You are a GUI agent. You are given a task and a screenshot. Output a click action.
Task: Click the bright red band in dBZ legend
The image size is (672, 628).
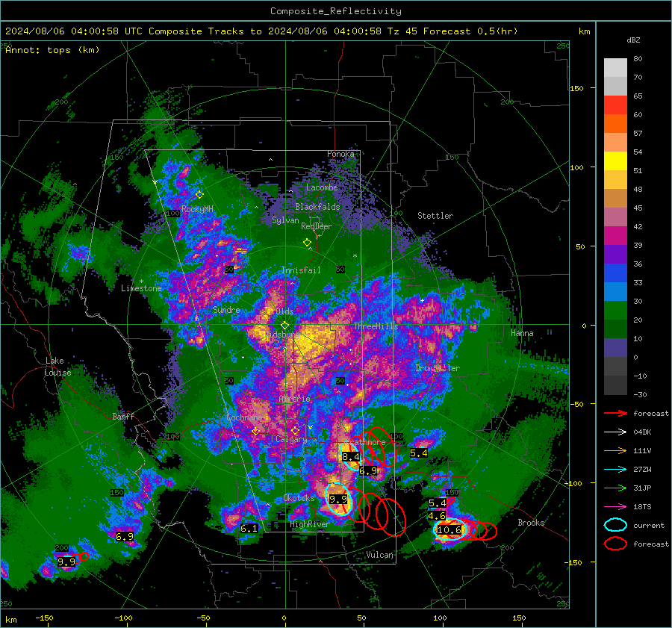coord(615,105)
